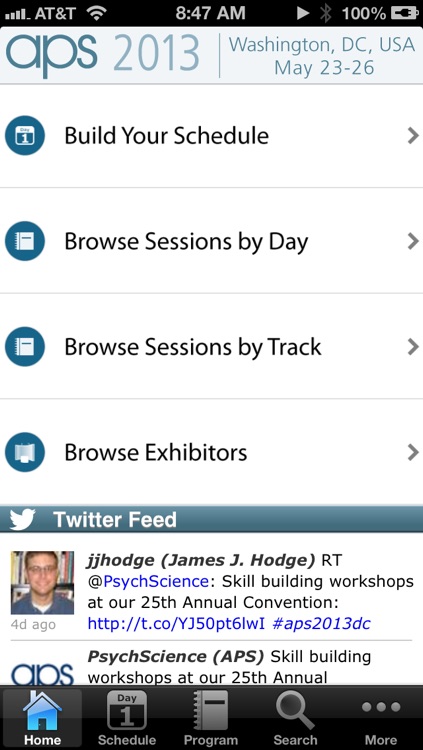Viewport: 423px width, 750px height.
Task: Tap the Browse Sessions by Day notebook icon
Action: click(x=25, y=241)
